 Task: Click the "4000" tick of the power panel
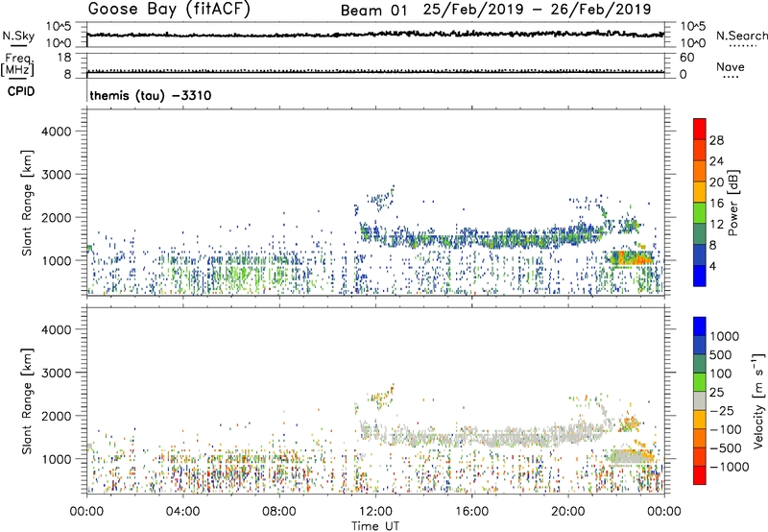click(57, 132)
